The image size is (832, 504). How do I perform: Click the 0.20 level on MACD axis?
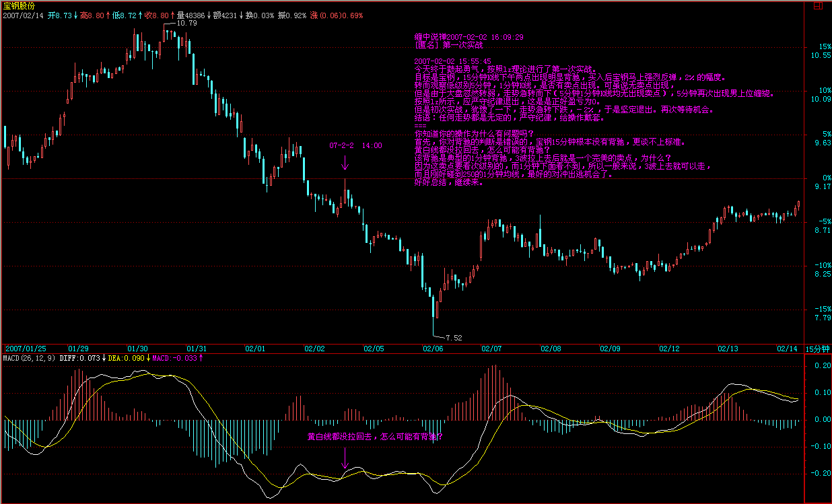click(x=822, y=365)
